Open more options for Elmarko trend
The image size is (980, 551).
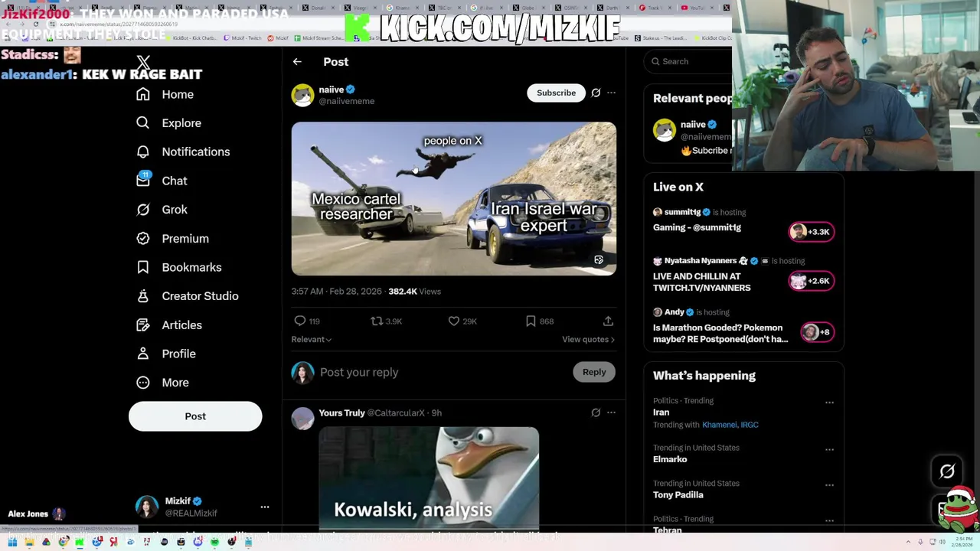click(829, 449)
